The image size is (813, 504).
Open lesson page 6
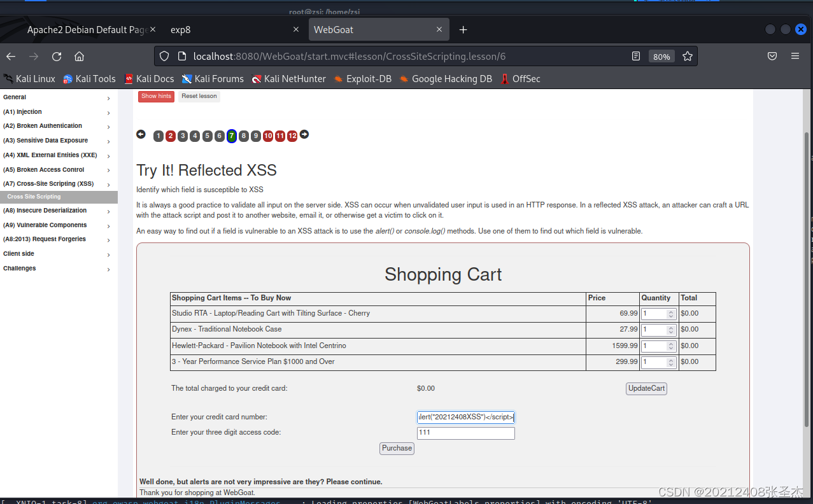[x=219, y=136]
